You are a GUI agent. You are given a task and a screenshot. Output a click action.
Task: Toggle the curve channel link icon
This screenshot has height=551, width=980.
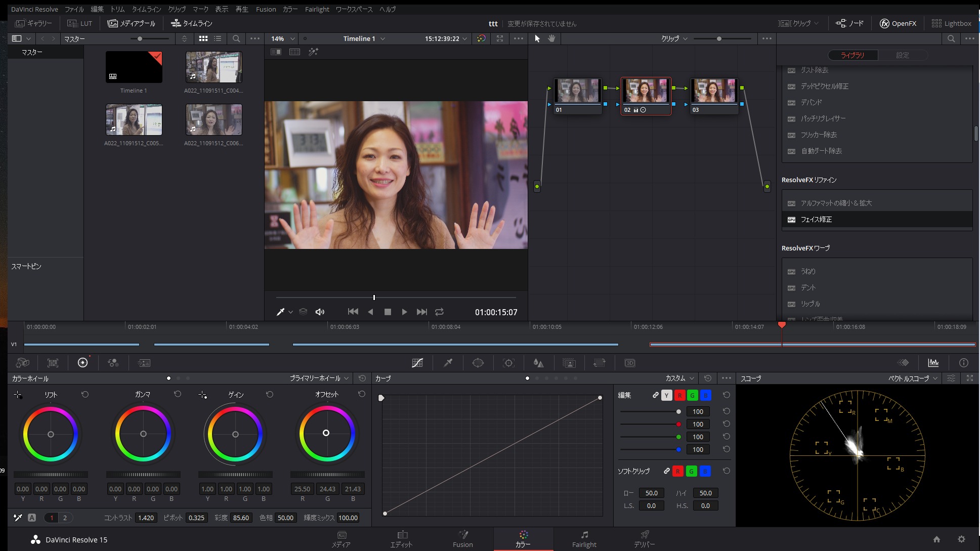[x=655, y=395]
